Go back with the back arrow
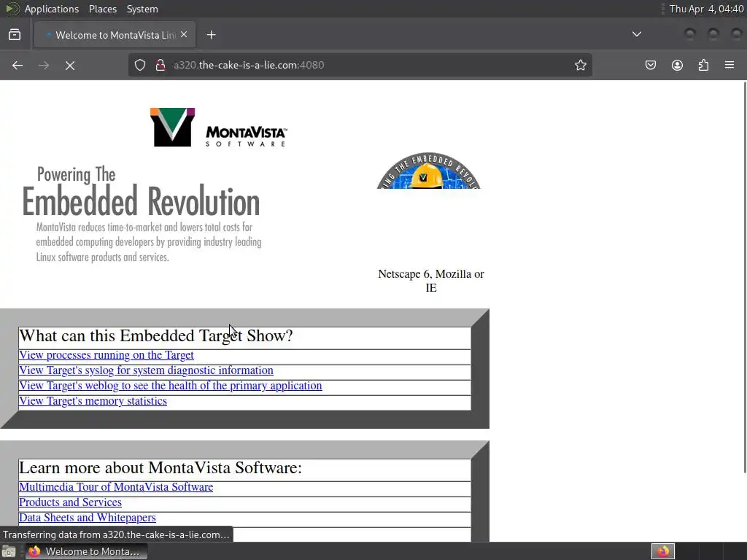Screen dimensions: 747x560 coord(18,65)
